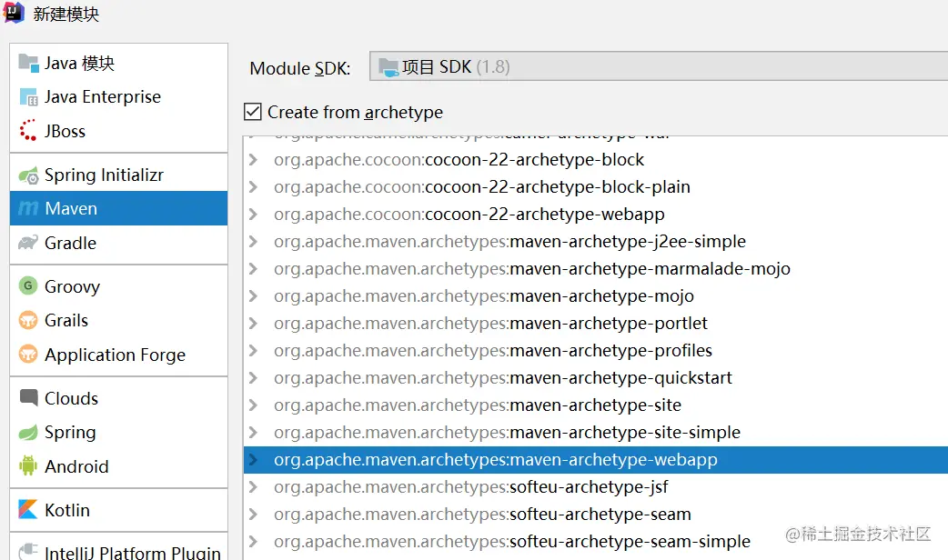Click the Clouds speech-bubble icon

[28, 397]
